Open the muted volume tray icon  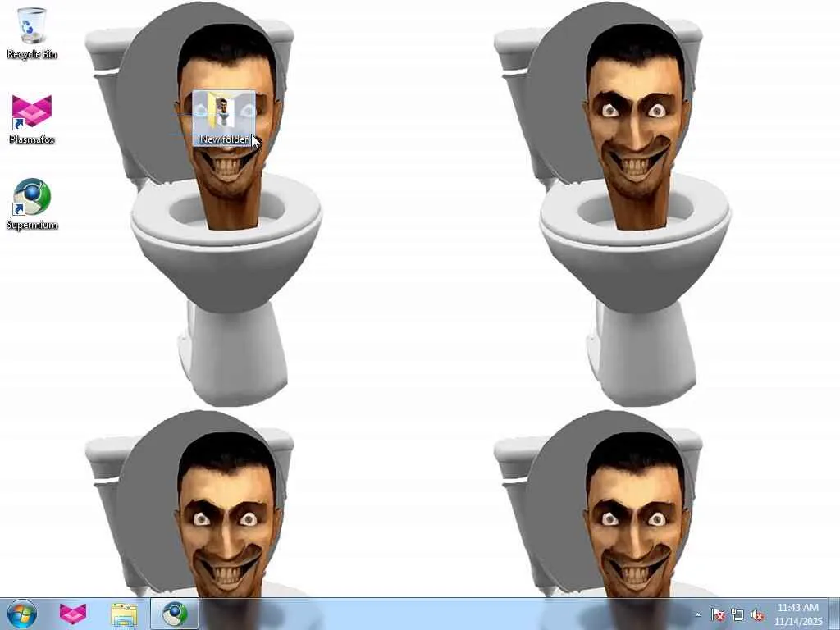(757, 615)
